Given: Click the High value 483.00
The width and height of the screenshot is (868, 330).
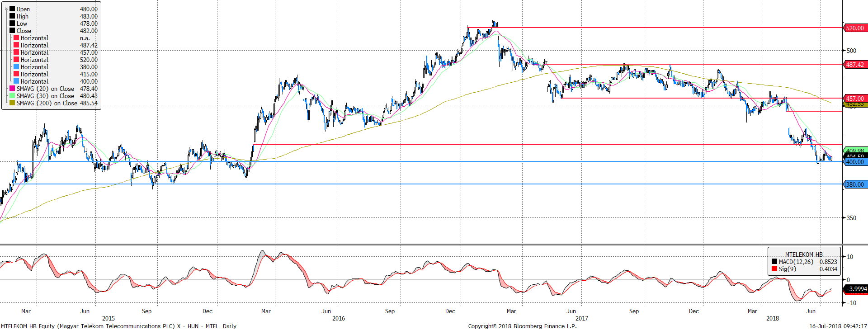Looking at the screenshot, I should (89, 16).
